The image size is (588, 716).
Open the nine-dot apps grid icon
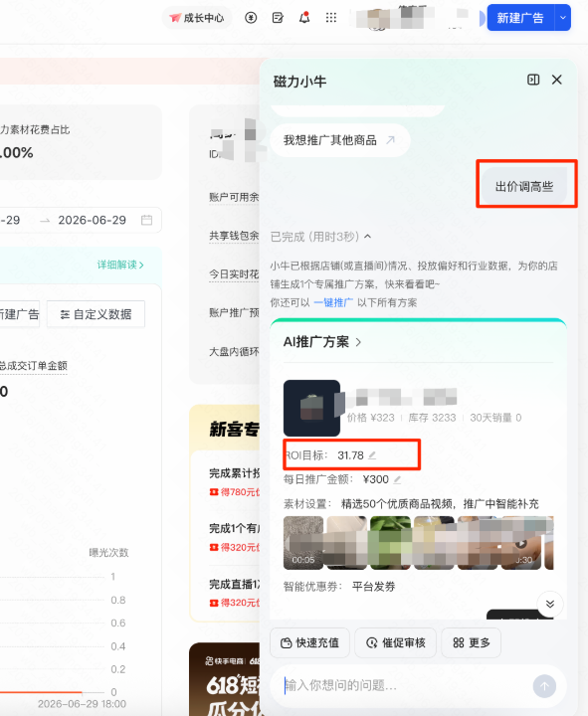331,18
